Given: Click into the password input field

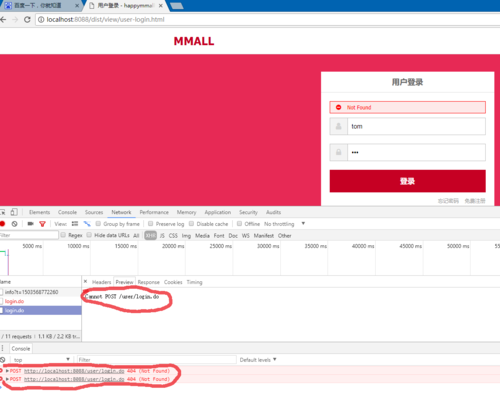Looking at the screenshot, I should tap(416, 152).
